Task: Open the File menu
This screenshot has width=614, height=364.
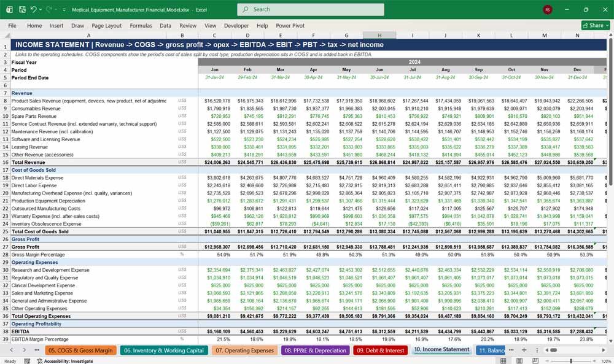Action: (12, 25)
